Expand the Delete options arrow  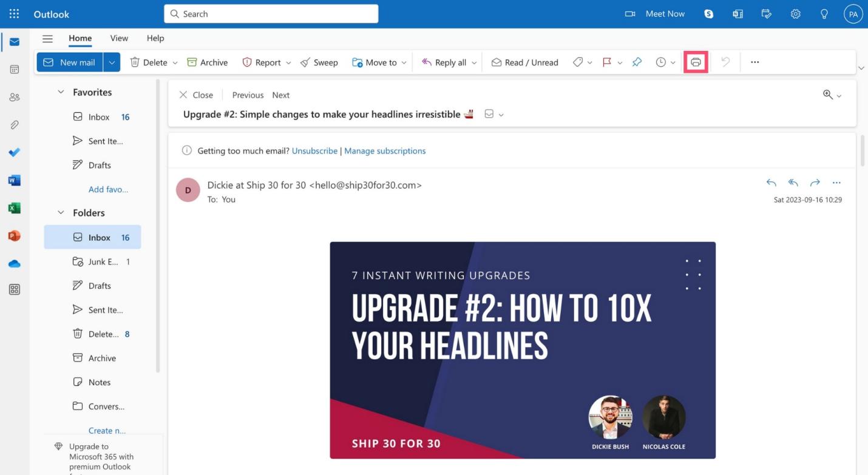[175, 62]
